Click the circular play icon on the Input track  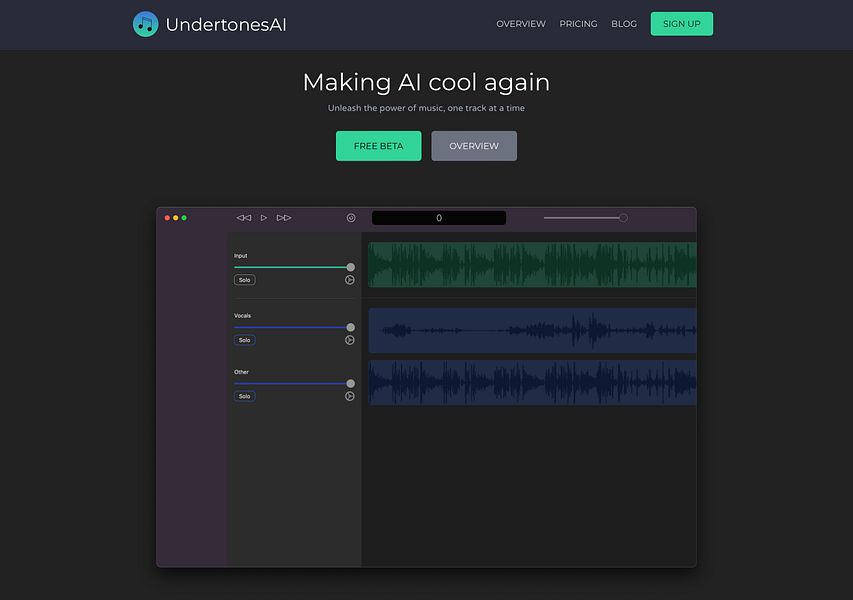click(350, 279)
